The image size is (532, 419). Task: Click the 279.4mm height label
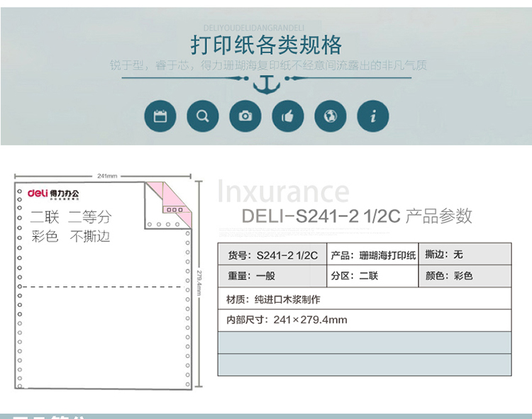(x=199, y=282)
